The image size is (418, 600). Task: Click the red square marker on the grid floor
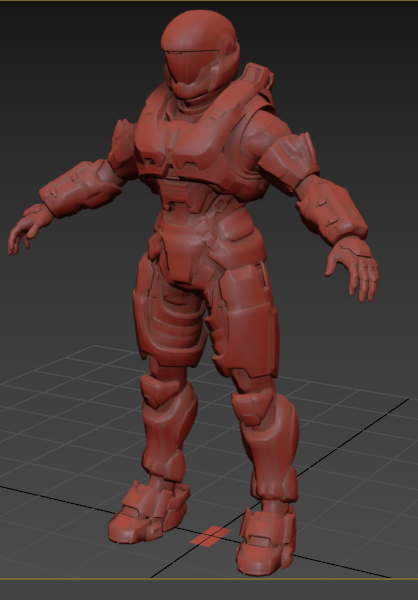211,536
